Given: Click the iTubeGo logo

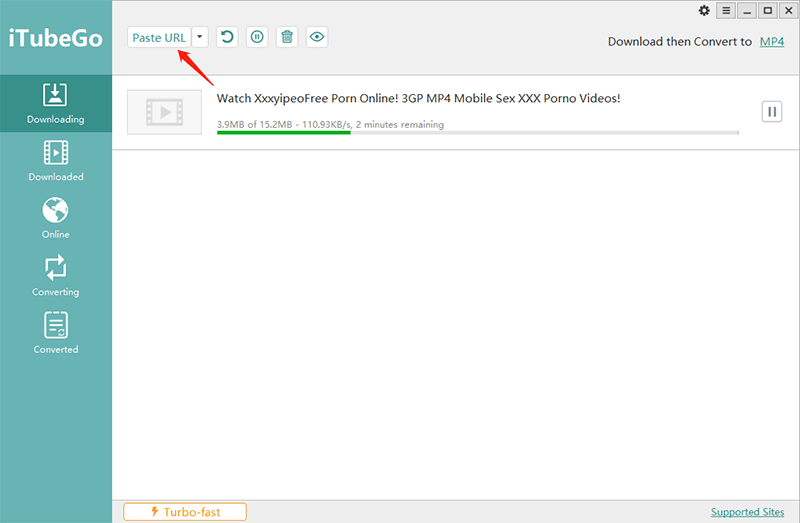Looking at the screenshot, I should coord(56,38).
